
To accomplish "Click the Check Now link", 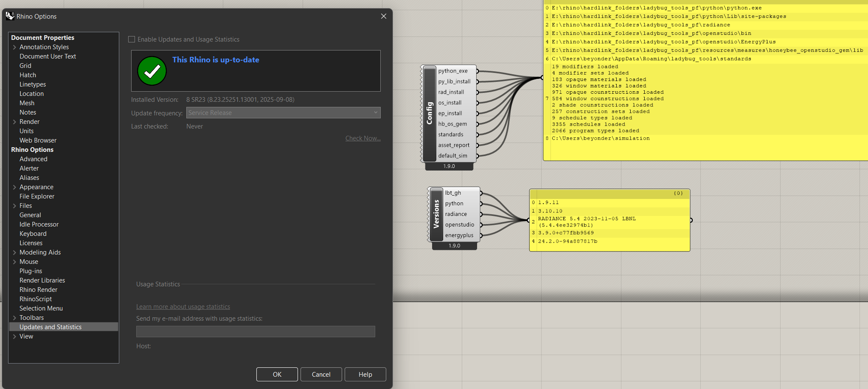I will click(x=362, y=138).
